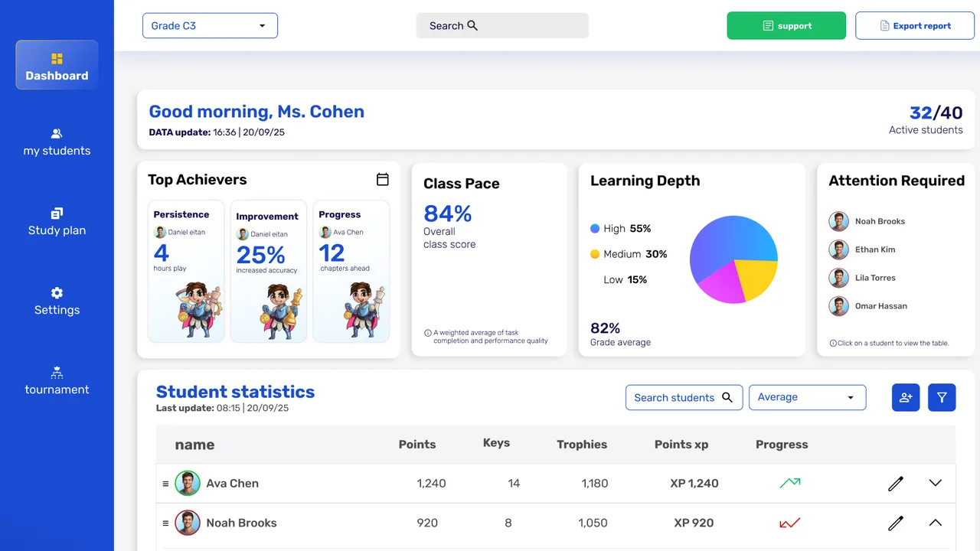The width and height of the screenshot is (980, 551).
Task: Open the Top Achievers calendar icon
Action: [x=383, y=179]
